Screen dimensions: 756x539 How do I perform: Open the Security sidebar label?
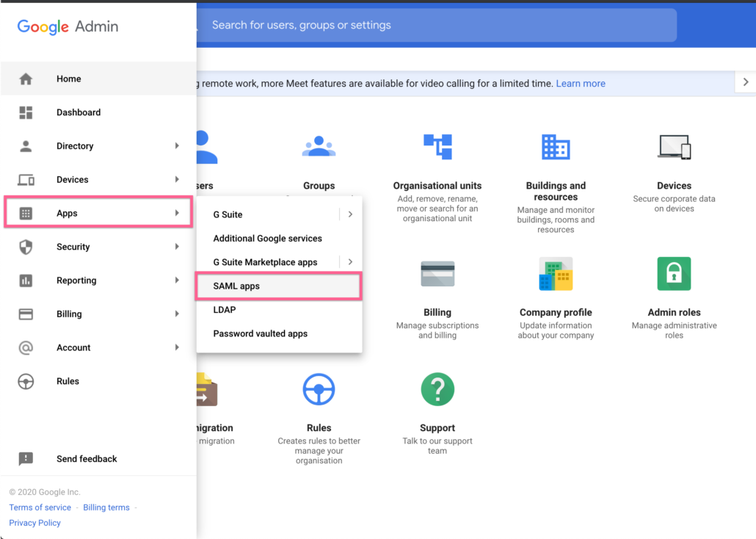[x=73, y=247]
